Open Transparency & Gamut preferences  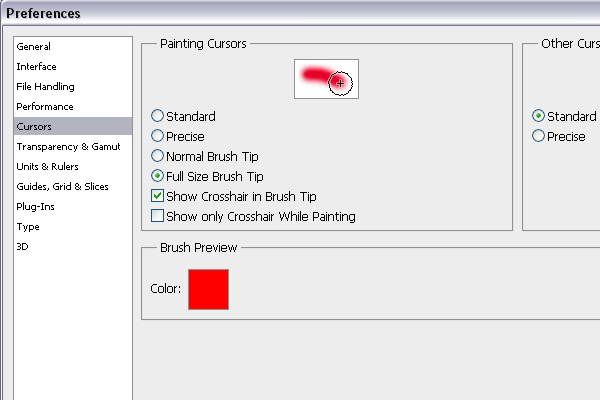coord(73,147)
